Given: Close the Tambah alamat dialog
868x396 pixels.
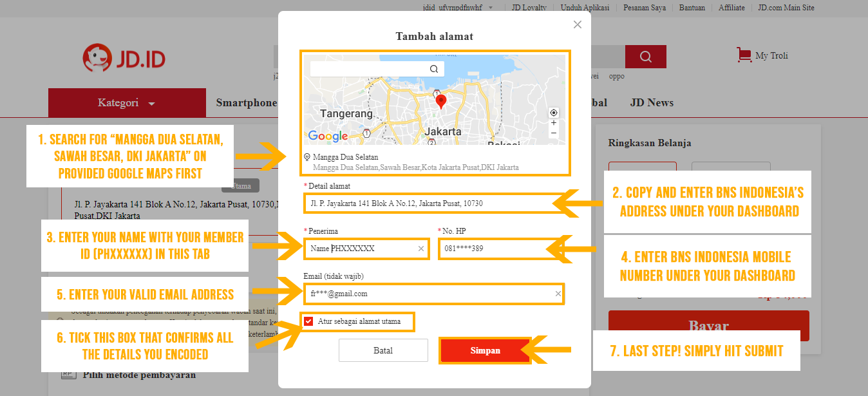Looking at the screenshot, I should pos(578,24).
